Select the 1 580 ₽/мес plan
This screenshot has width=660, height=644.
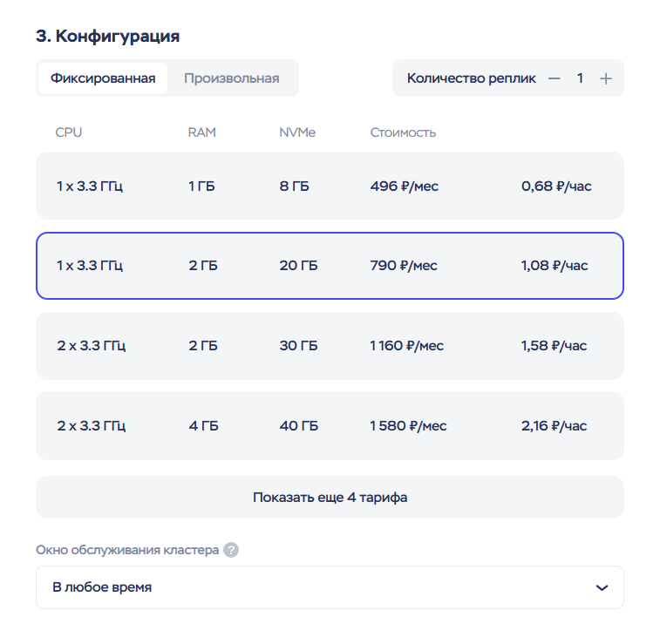point(330,426)
